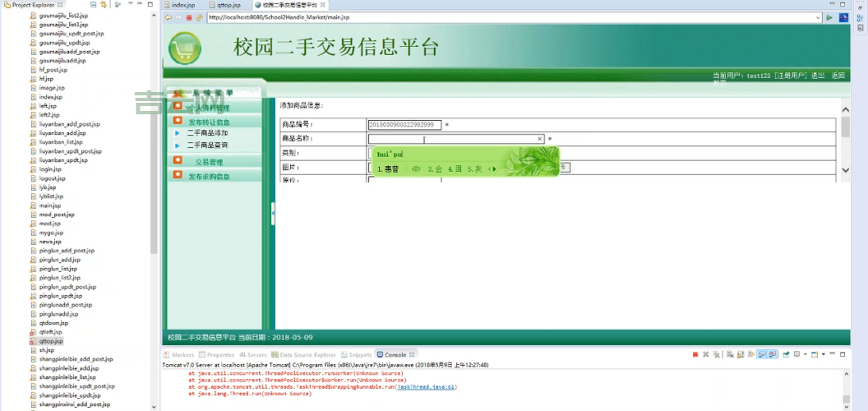868x411 pixels.
Task: Click Remove Launch gray X icon
Action: [x=706, y=354]
